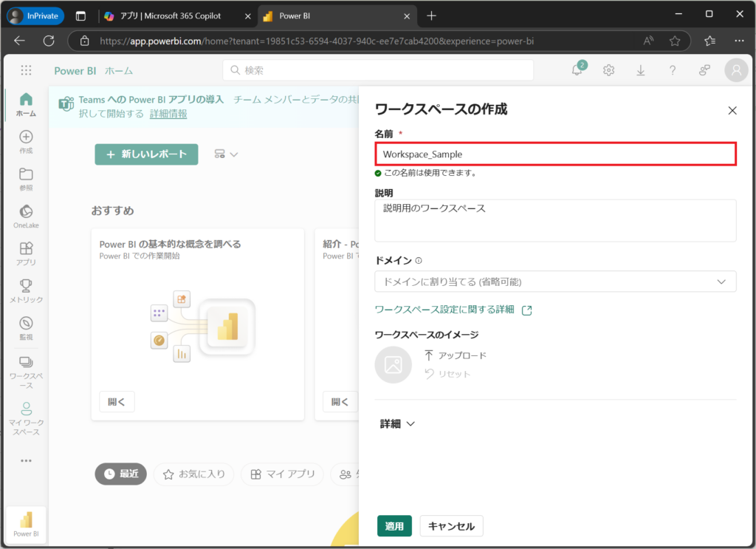The width and height of the screenshot is (756, 549).
Task: Open the view switcher dropdown beside new report
Action: (x=226, y=154)
